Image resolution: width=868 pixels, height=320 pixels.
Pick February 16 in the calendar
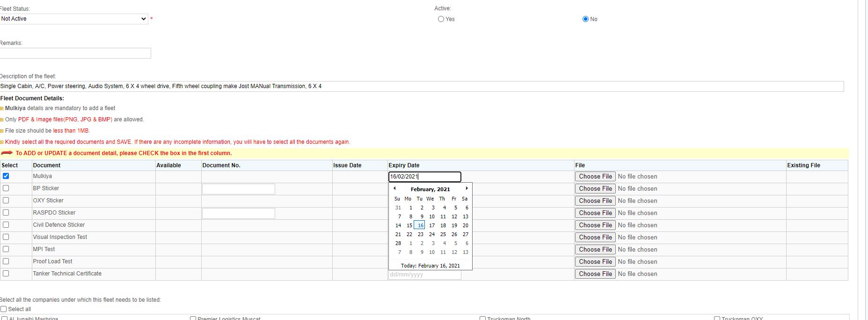tap(420, 225)
